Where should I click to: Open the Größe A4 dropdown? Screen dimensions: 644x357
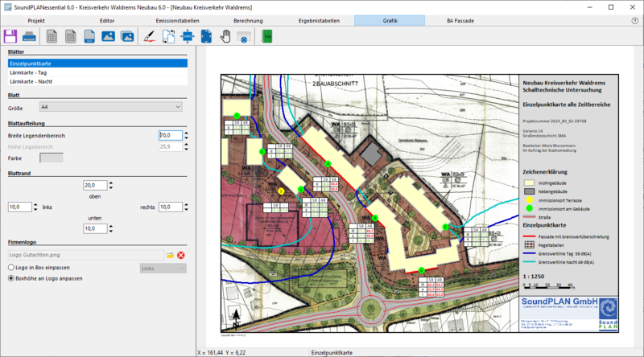coord(111,107)
